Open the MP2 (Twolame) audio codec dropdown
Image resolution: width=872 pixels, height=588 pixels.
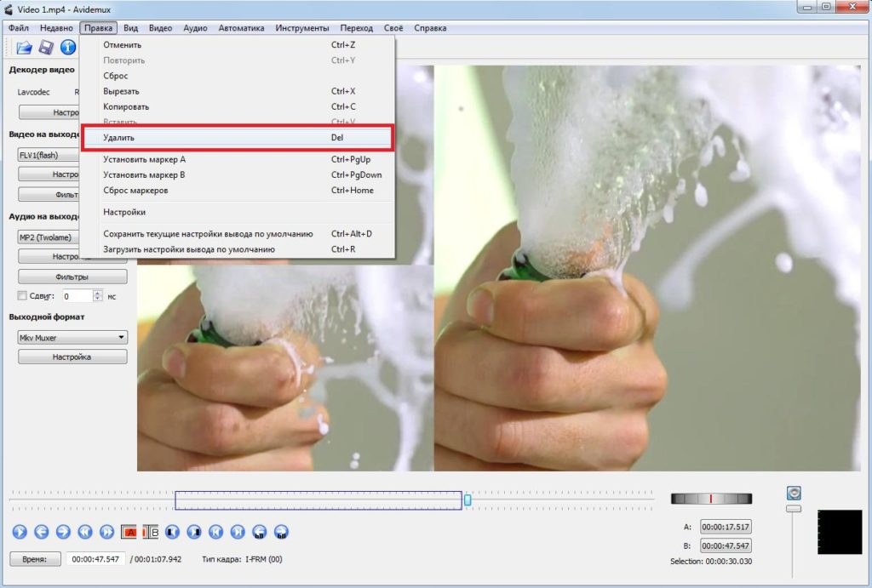49,237
